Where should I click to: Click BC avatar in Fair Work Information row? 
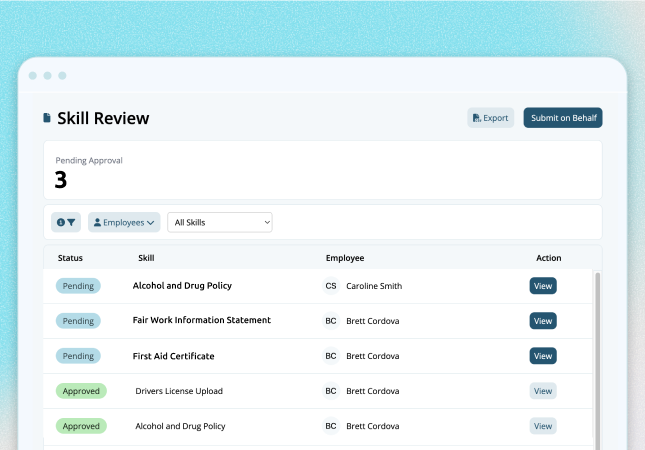point(331,321)
